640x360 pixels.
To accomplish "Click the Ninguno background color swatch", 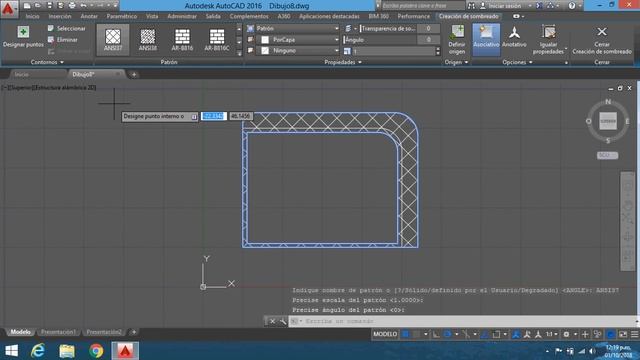I will point(265,51).
